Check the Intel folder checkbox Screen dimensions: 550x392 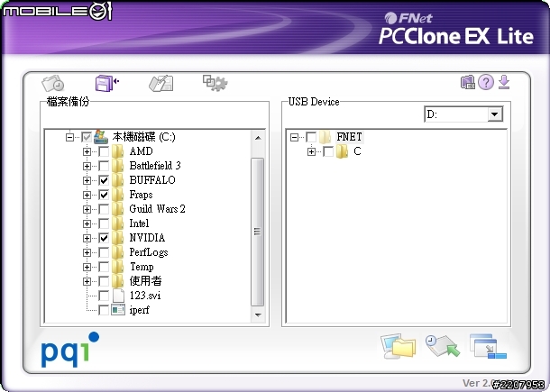(104, 223)
